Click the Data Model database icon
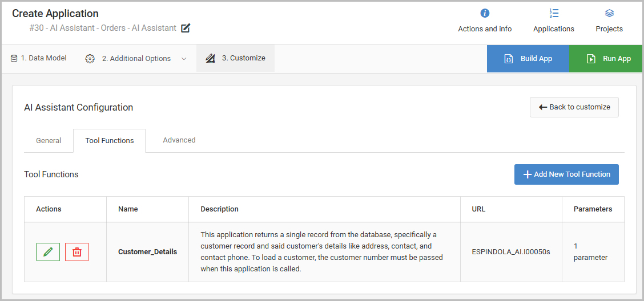 [14, 58]
